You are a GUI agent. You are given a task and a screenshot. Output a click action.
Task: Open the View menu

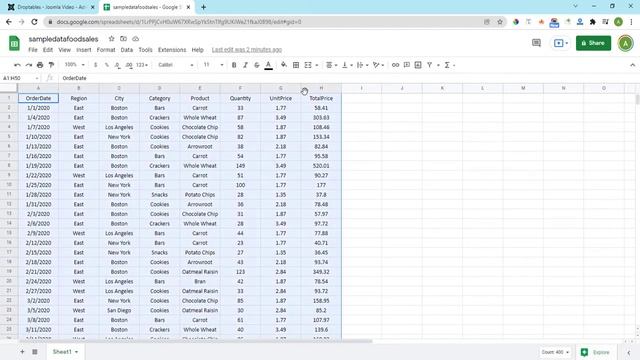coord(64,50)
